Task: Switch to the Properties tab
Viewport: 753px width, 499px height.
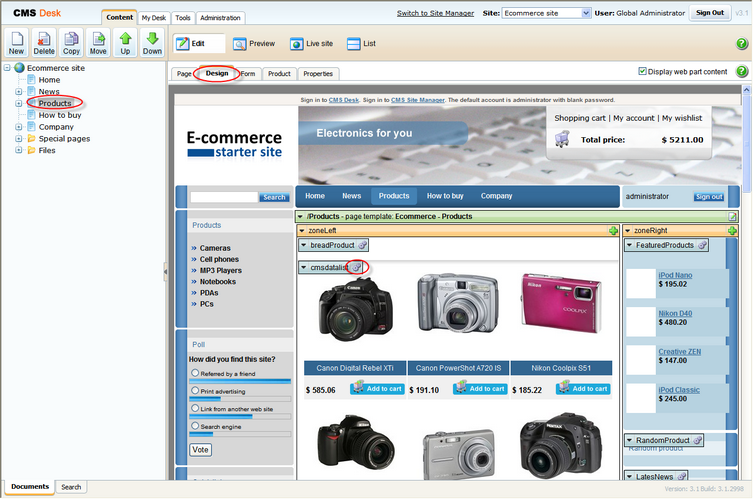Action: [318, 73]
